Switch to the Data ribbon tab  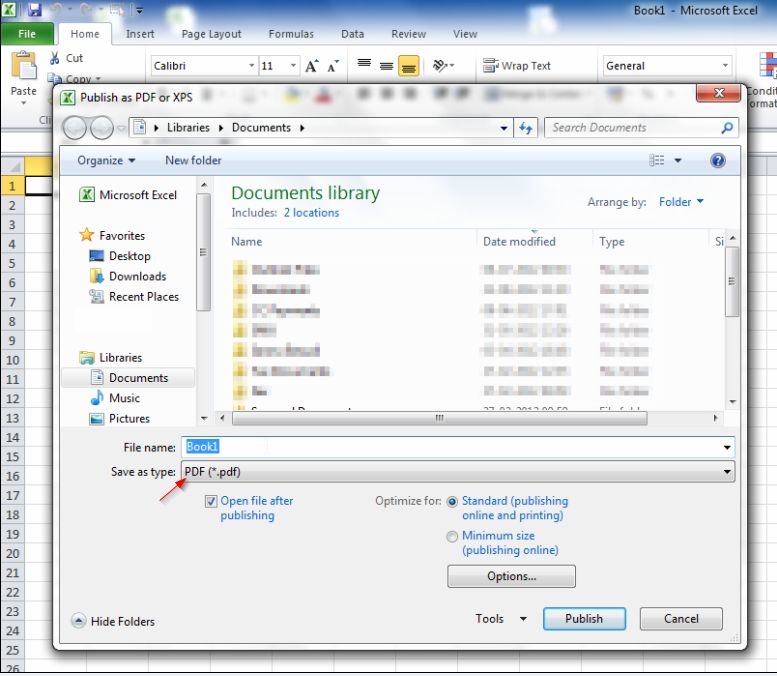pyautogui.click(x=352, y=34)
